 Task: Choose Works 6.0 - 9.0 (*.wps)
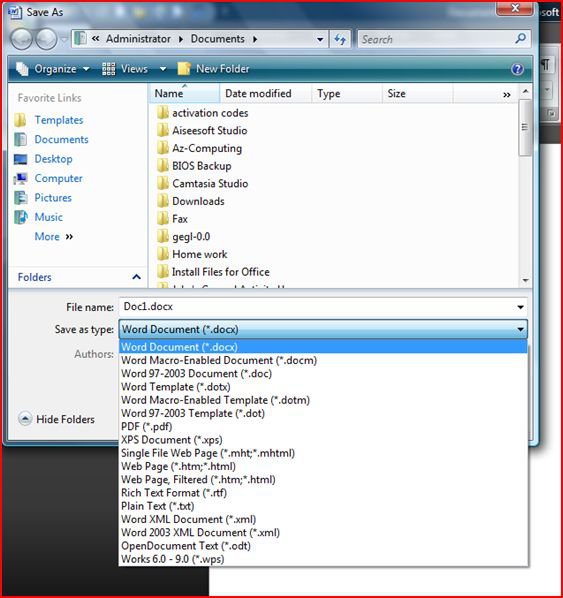click(x=323, y=559)
